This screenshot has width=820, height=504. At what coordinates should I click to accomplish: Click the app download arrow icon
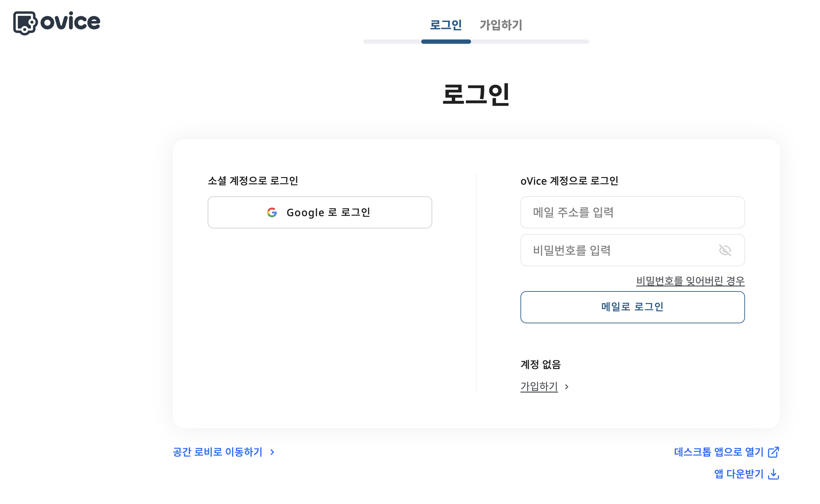(774, 474)
